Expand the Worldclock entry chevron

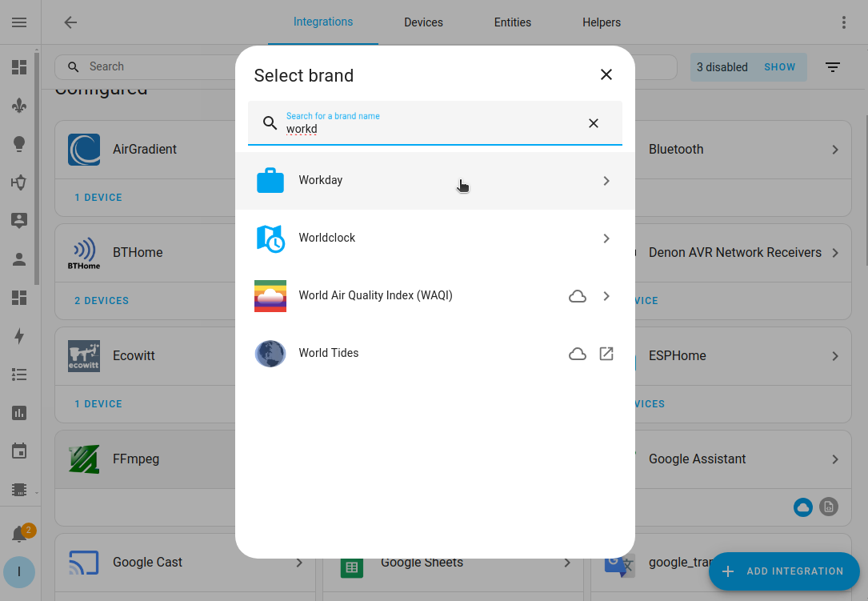click(606, 237)
